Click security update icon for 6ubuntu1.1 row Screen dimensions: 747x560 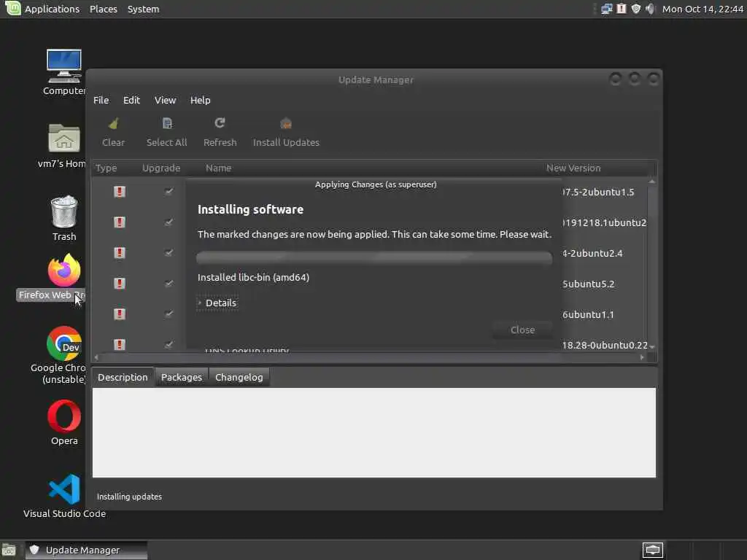tap(119, 314)
